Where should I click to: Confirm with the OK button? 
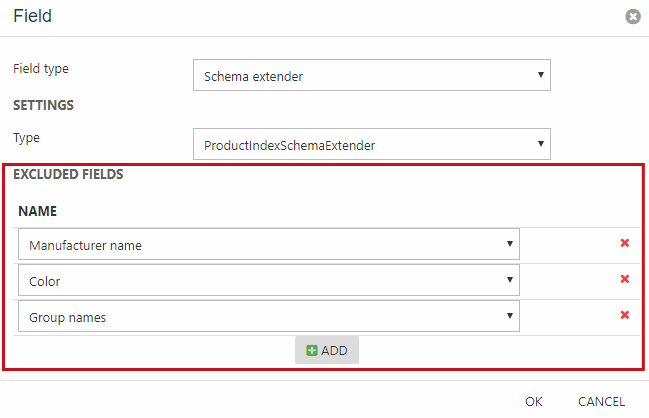click(x=534, y=401)
